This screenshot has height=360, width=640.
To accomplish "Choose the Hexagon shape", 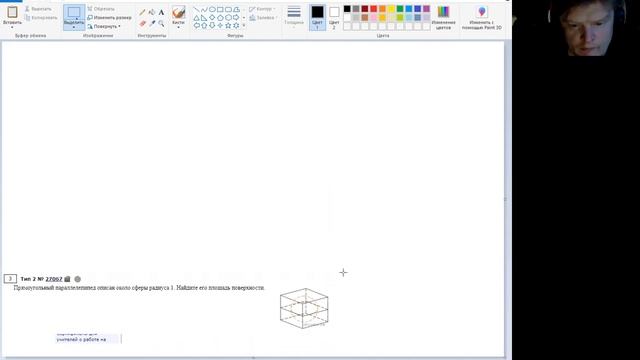I will click(228, 18).
